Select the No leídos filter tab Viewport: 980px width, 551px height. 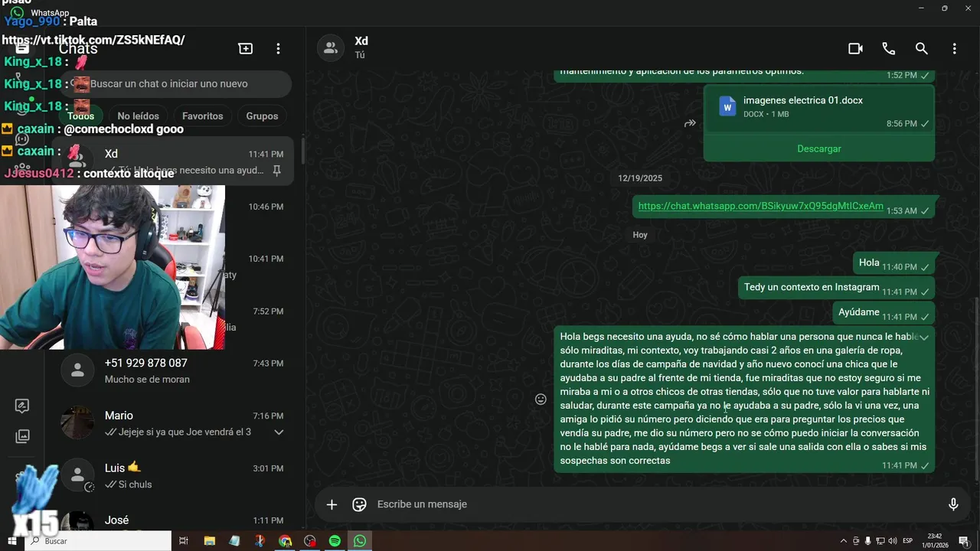(x=138, y=116)
